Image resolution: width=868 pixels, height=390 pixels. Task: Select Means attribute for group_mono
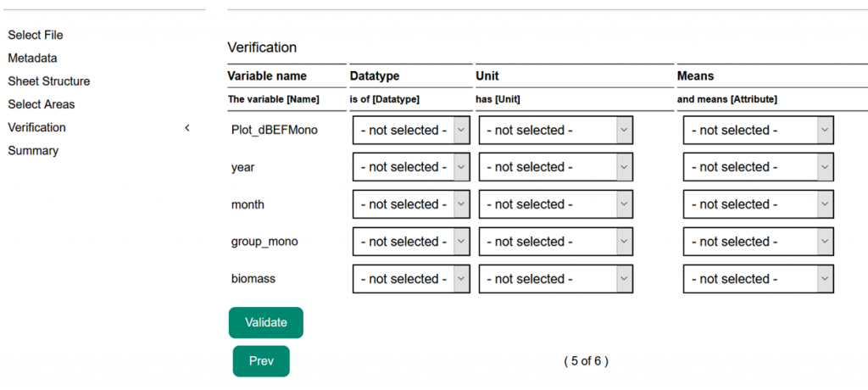click(759, 242)
